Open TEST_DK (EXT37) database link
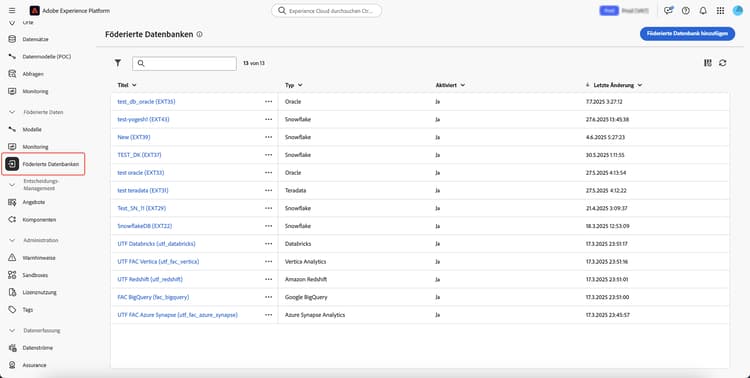The height and width of the screenshot is (378, 750). (x=139, y=155)
